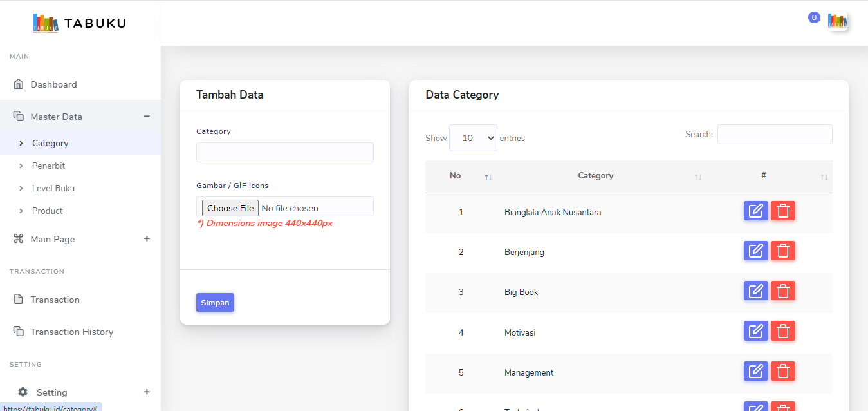Image resolution: width=868 pixels, height=411 pixels.
Task: Click the edit icon for Big Book
Action: pyautogui.click(x=755, y=291)
